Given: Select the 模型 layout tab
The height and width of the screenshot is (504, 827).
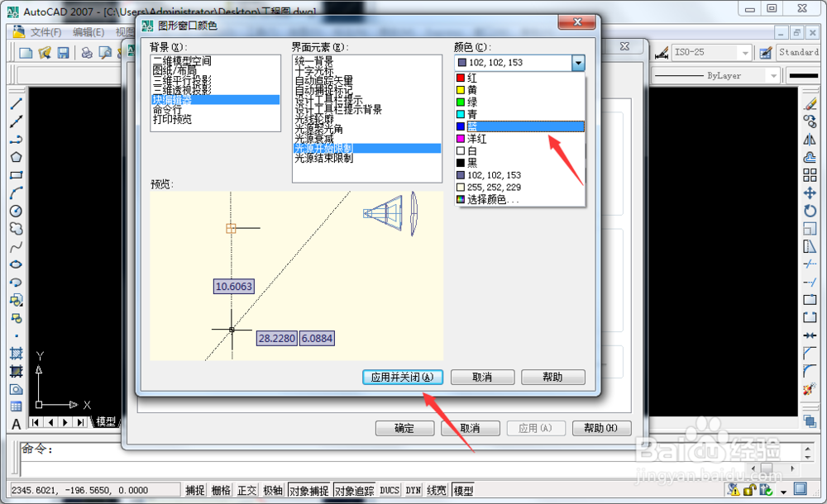Looking at the screenshot, I should click(106, 421).
